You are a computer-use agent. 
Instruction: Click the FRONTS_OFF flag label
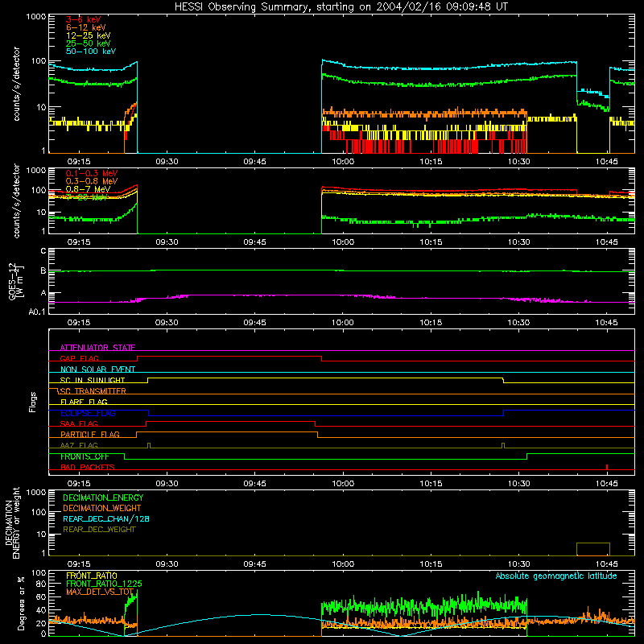pos(85,456)
